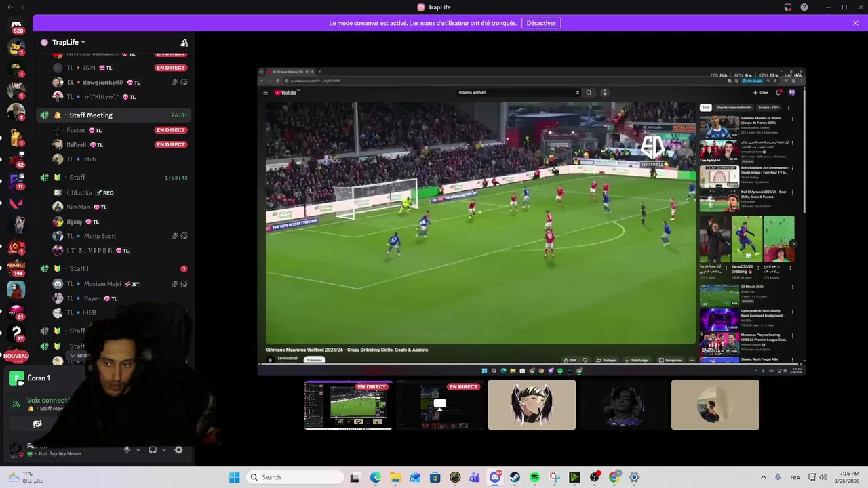This screenshot has width=868, height=488.
Task: Expand headphone output options arrow
Action: pos(164,449)
